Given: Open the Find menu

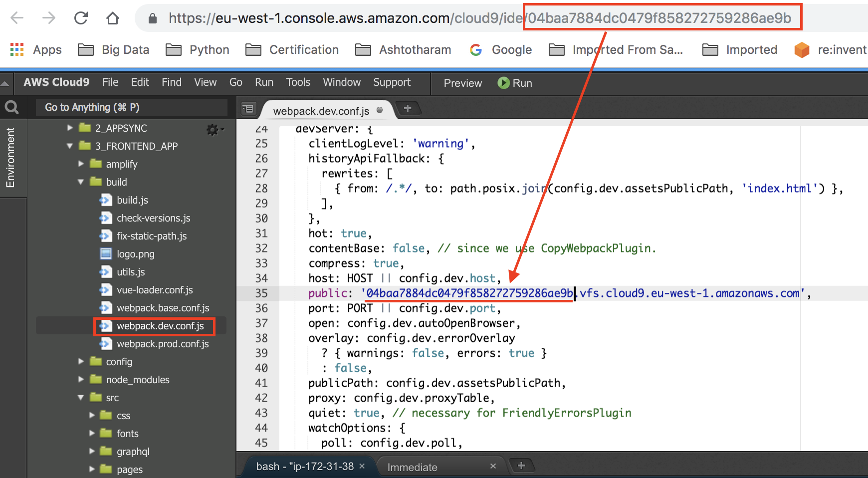Looking at the screenshot, I should tap(172, 82).
